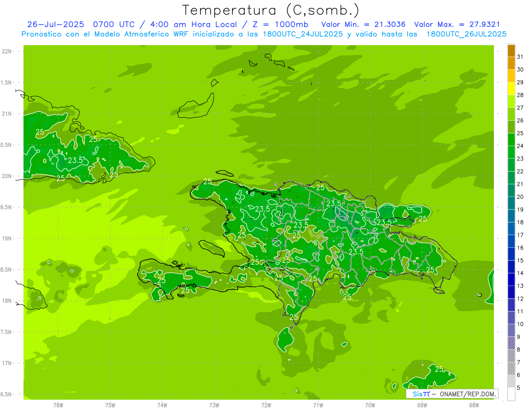532x411 pixels.
Task: Click the "19N" latitude axis label
Action: [x=7, y=239]
